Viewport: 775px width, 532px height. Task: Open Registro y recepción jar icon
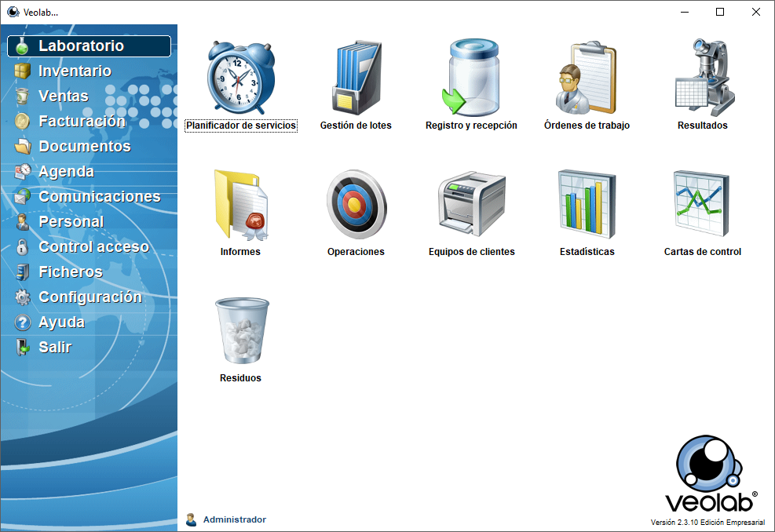click(x=471, y=78)
